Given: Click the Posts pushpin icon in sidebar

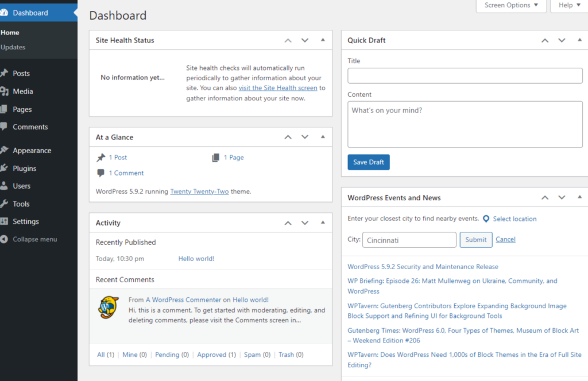Looking at the screenshot, I should [x=5, y=73].
